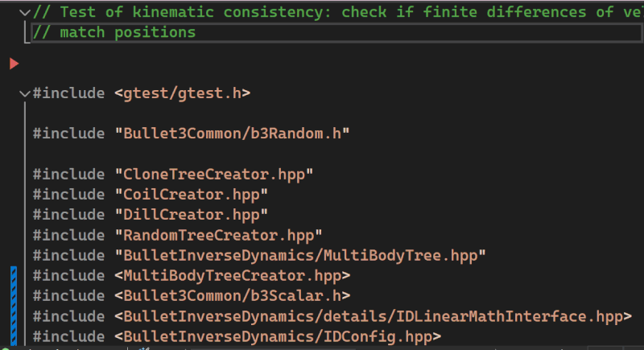Click the MultiBodyTreeCreator.hpp angle-bracket include
Screen dimensions: 644x350
click(232, 276)
